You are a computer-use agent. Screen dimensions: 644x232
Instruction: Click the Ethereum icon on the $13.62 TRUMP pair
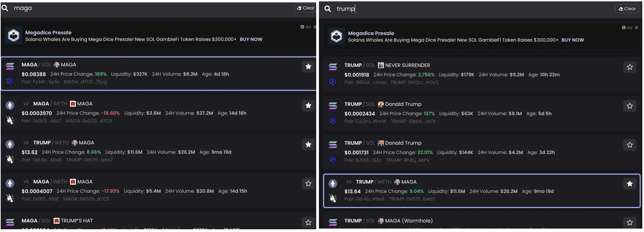click(x=10, y=144)
